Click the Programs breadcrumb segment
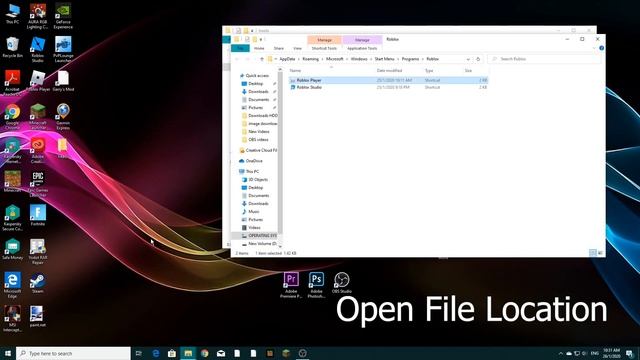 pyautogui.click(x=410, y=59)
